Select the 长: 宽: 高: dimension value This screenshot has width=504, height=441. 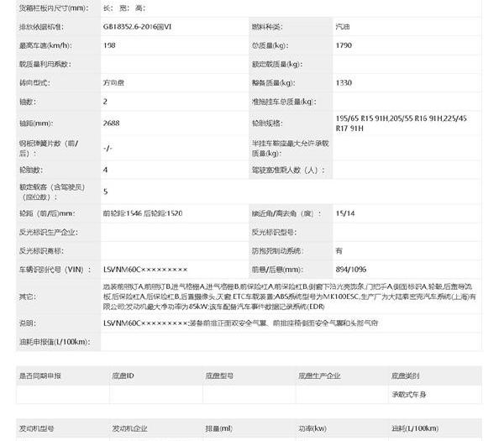point(124,8)
